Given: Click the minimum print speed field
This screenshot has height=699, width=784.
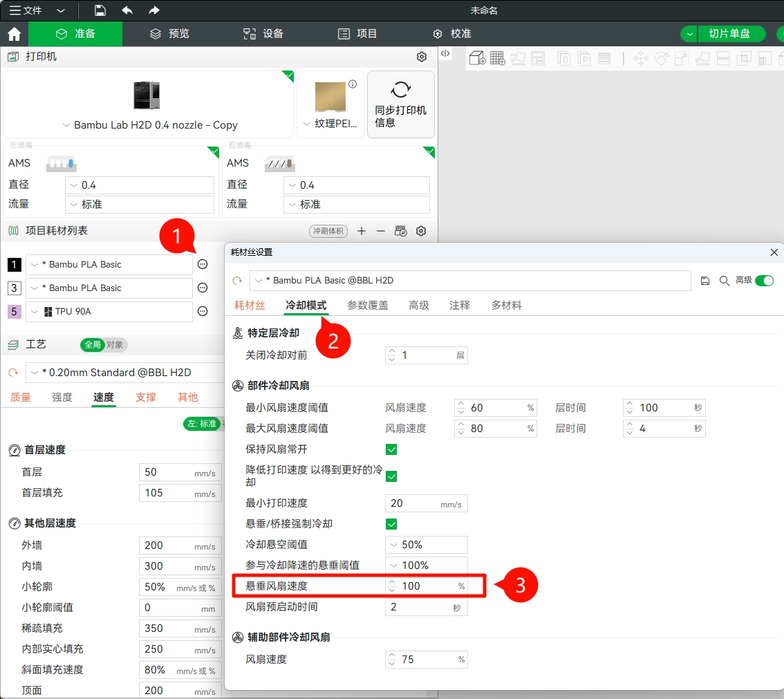Looking at the screenshot, I should pyautogui.click(x=427, y=503).
